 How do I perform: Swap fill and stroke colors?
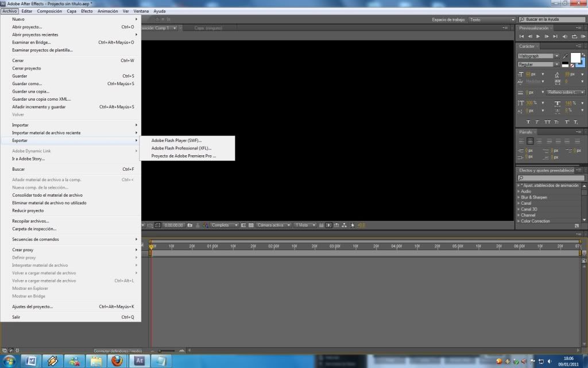tap(583, 55)
